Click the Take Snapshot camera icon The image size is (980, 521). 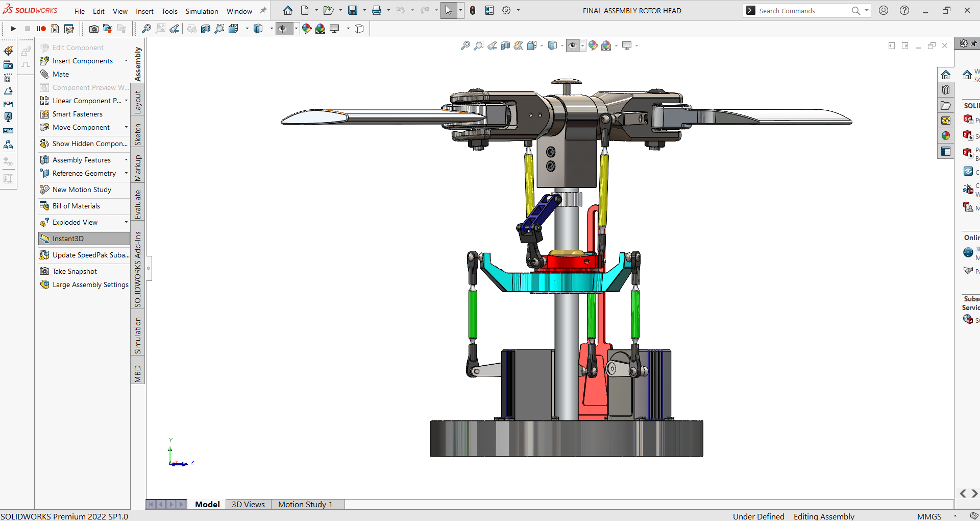44,271
